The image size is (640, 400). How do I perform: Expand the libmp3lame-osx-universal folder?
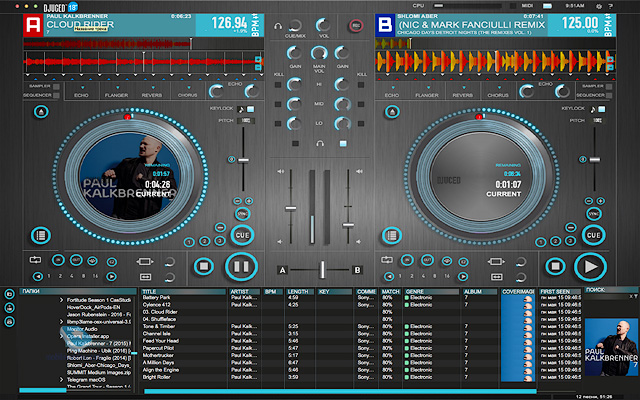pyautogui.click(x=62, y=322)
